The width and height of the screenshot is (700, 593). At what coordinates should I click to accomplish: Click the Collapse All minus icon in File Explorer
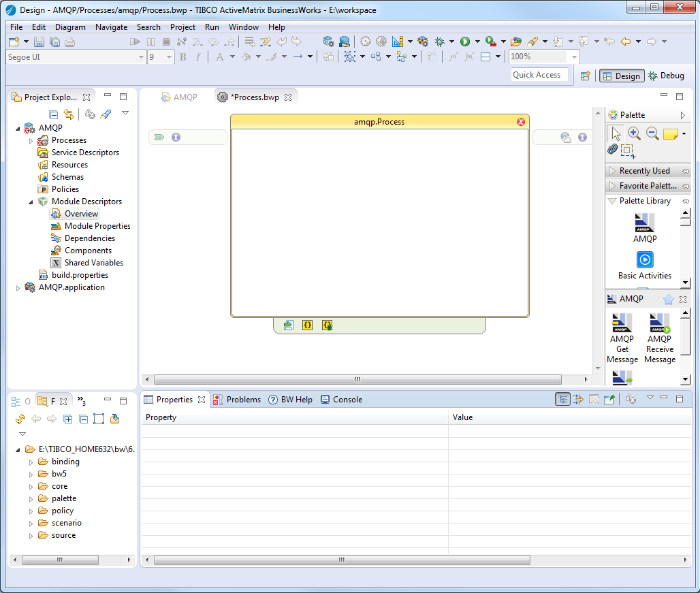point(83,419)
